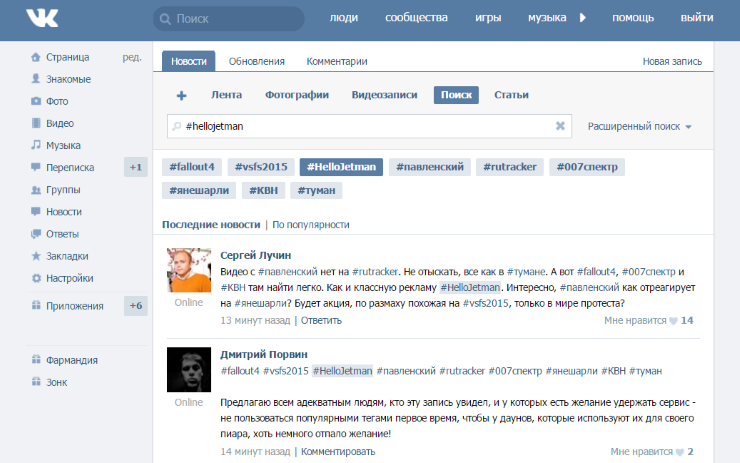
Task: Select the #туман hashtag chip
Action: click(x=316, y=191)
